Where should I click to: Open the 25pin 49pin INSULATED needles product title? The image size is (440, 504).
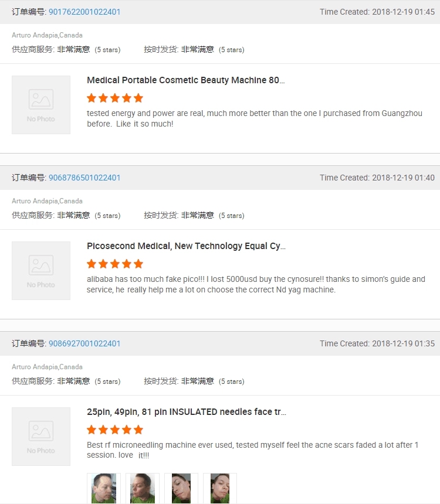click(x=187, y=412)
